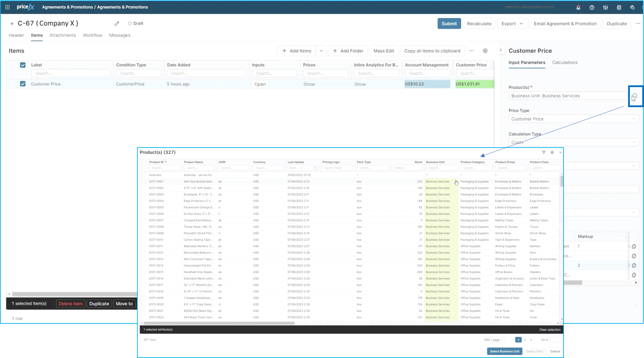Open the Price Type dropdown
The image size is (644, 358).
click(574, 119)
